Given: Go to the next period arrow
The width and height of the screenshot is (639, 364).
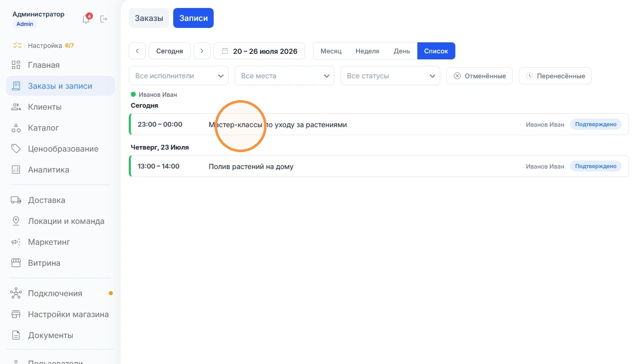Looking at the screenshot, I should [x=202, y=51].
